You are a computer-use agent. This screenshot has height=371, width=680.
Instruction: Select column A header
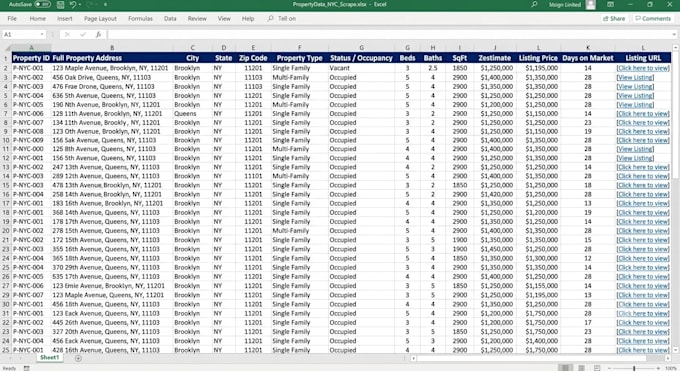click(x=31, y=48)
